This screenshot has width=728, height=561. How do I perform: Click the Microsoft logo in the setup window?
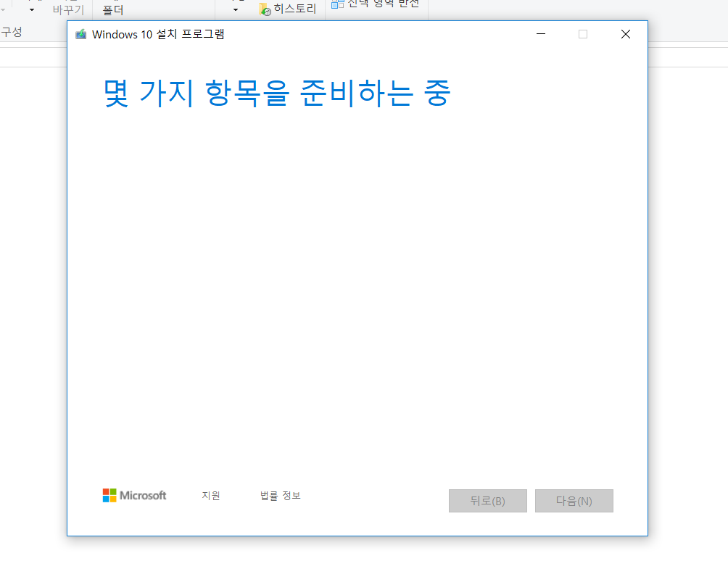click(x=134, y=495)
